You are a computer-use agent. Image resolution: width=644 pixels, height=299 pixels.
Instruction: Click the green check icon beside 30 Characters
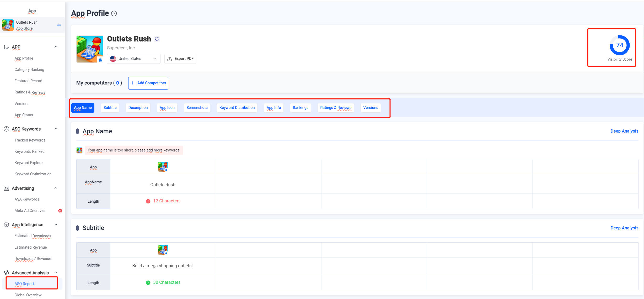148,282
